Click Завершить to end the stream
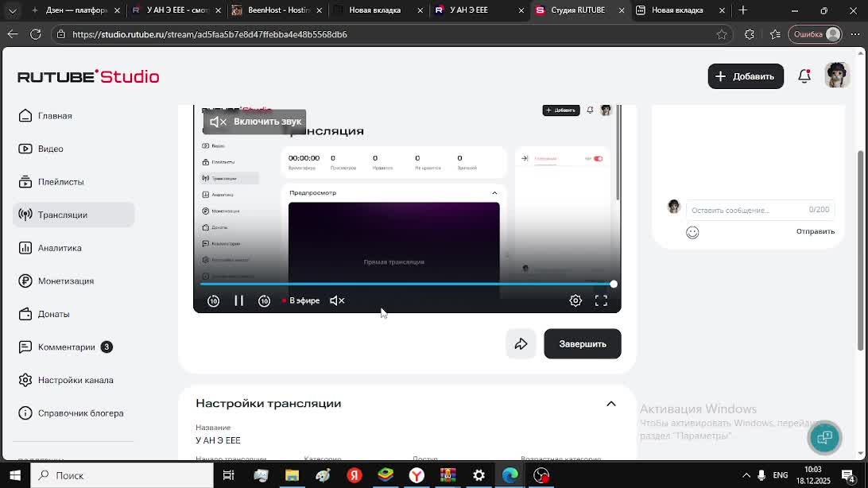The image size is (868, 488). (x=583, y=344)
